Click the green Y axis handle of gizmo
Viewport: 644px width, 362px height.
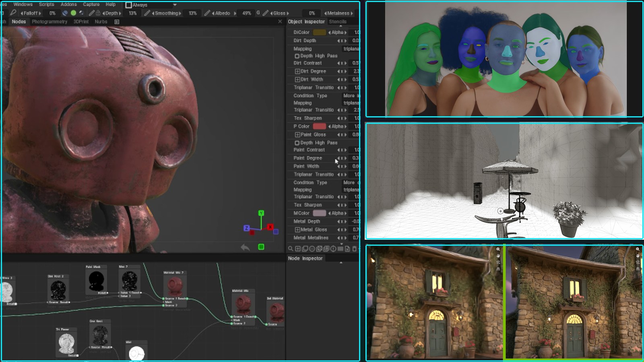click(x=261, y=213)
